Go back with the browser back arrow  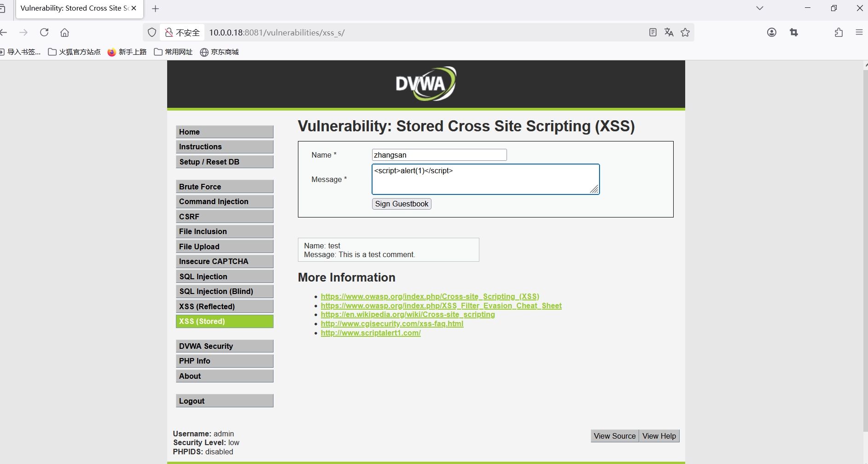(4, 32)
